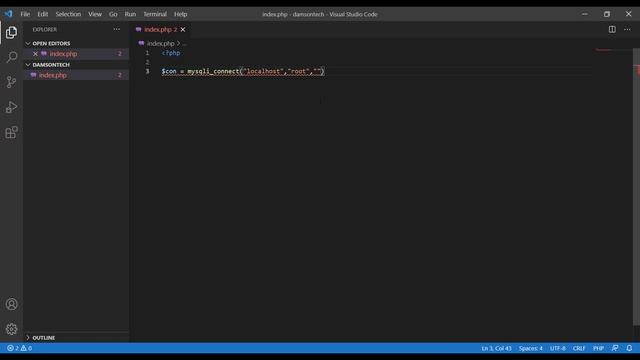
Task: Click the VS Code logo icon
Action: click(9, 14)
